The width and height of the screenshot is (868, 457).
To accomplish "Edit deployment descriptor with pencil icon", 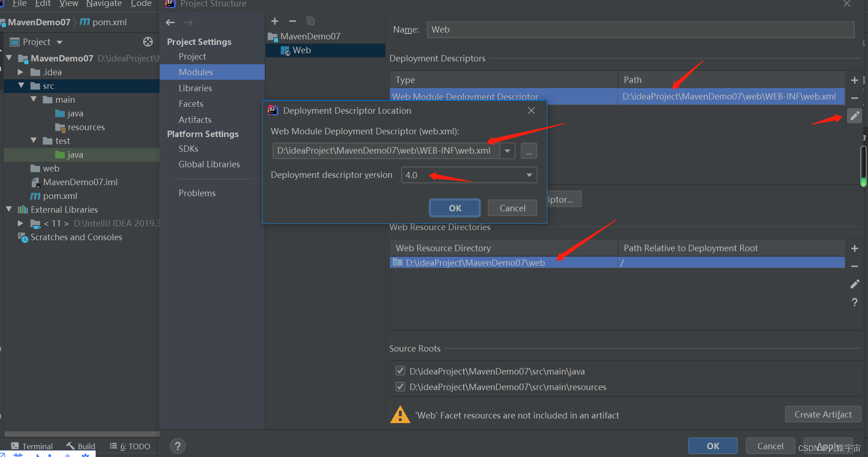I will click(x=855, y=116).
